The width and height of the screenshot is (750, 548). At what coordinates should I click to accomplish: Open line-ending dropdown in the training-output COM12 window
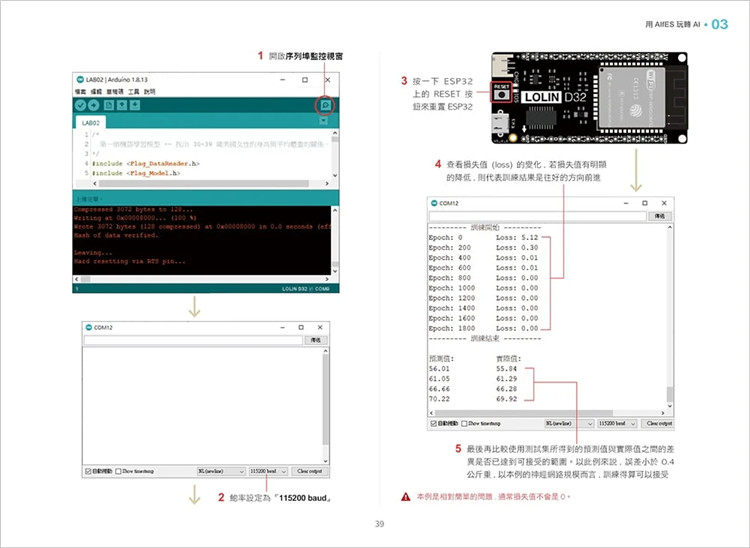[x=569, y=423]
